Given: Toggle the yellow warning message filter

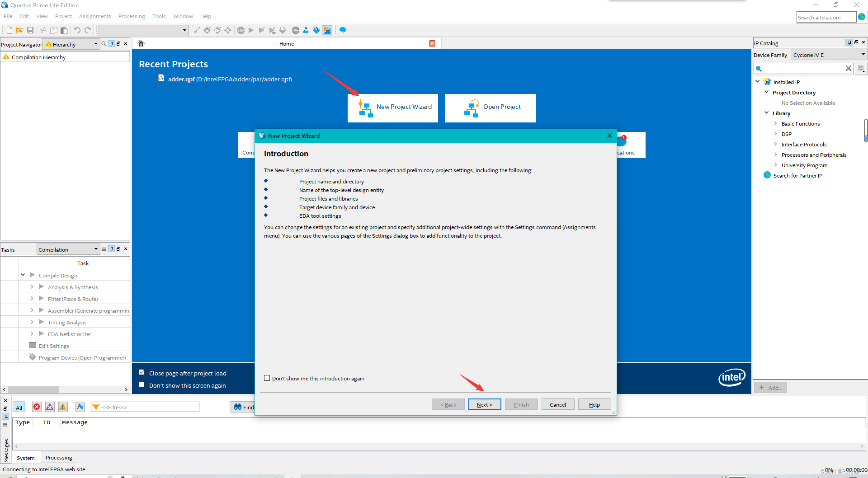Looking at the screenshot, I should [63, 407].
